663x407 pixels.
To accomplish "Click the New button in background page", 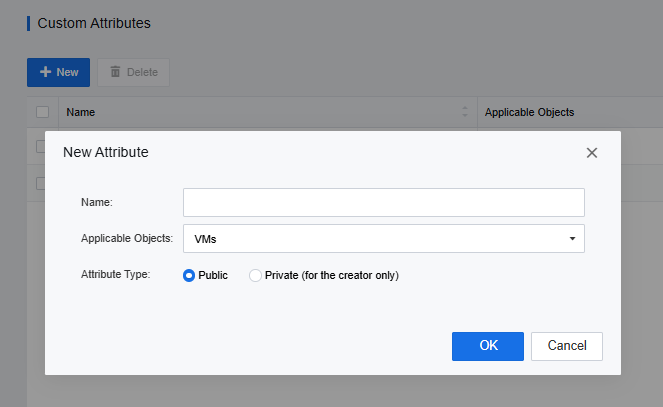I will point(58,72).
